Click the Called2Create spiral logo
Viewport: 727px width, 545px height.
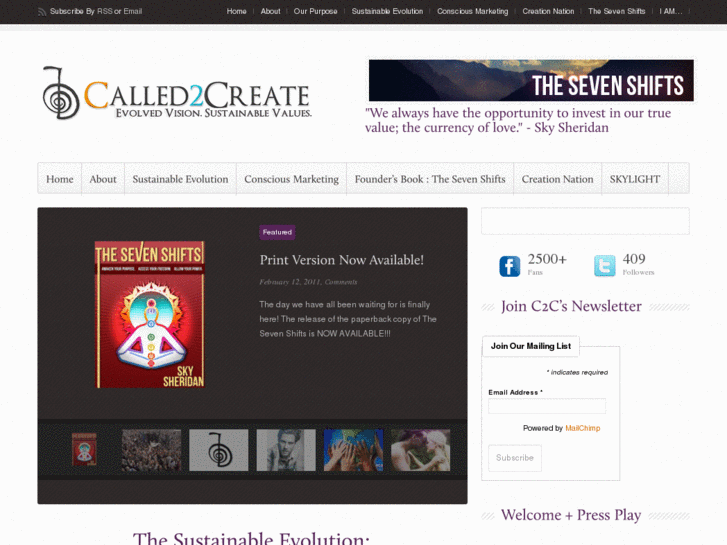(x=61, y=93)
